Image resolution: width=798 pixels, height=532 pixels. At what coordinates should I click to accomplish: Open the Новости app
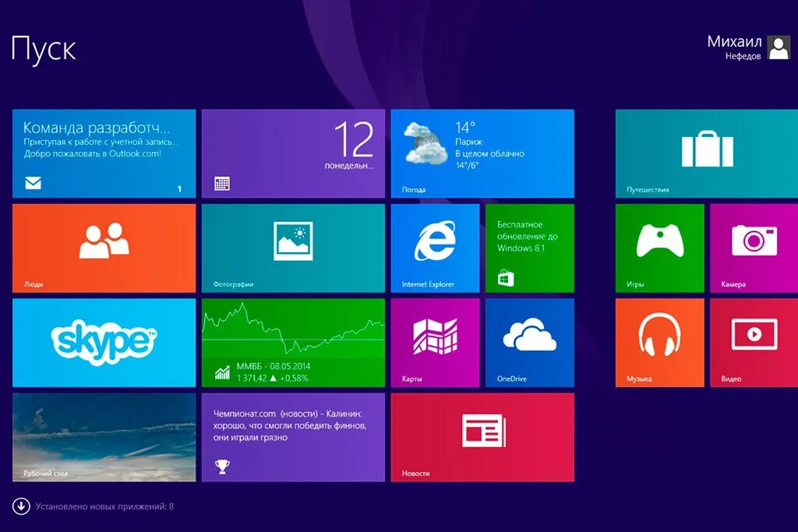pyautogui.click(x=483, y=437)
